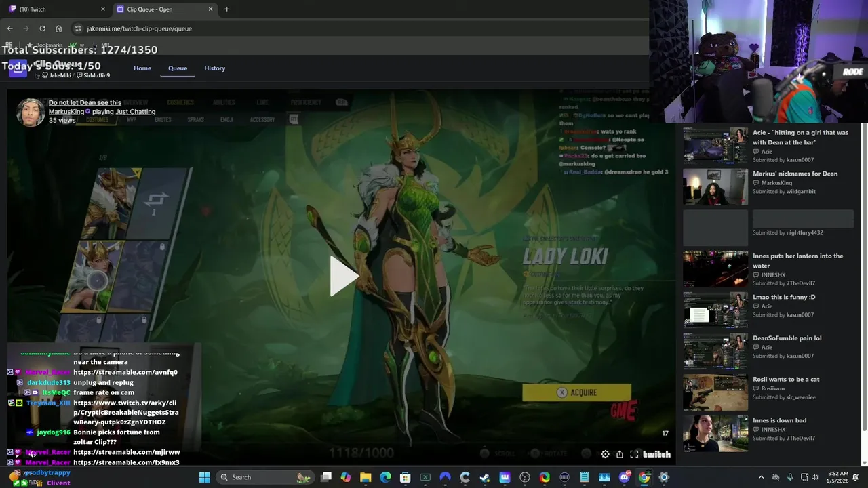Open thumbnail for 'Rosii wants to be a cat'
868x488 pixels.
click(x=715, y=392)
